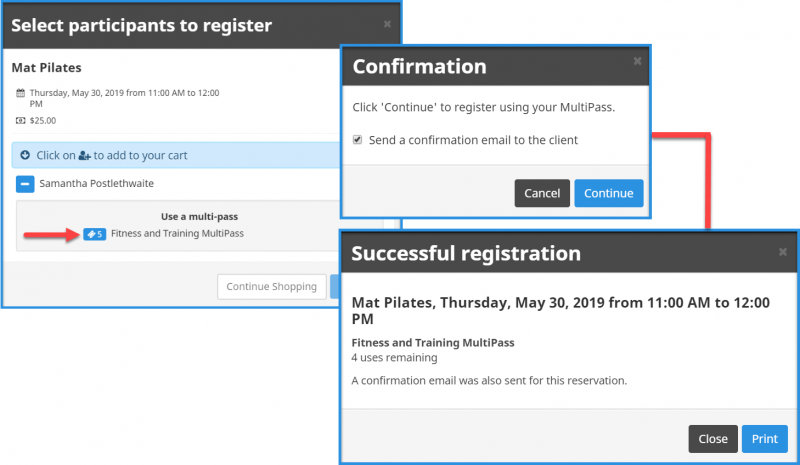Click Continue to register using MultiPass
Viewport: 800px width, 465px height.
[x=609, y=193]
